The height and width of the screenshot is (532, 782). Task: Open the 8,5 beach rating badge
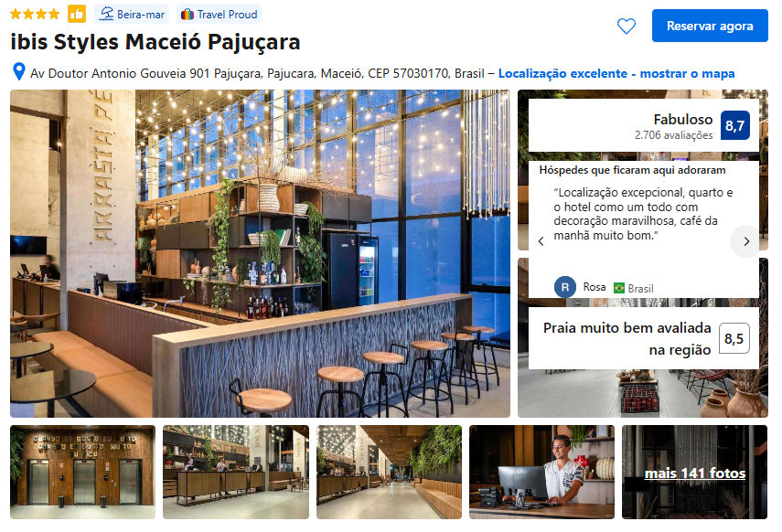(x=734, y=338)
